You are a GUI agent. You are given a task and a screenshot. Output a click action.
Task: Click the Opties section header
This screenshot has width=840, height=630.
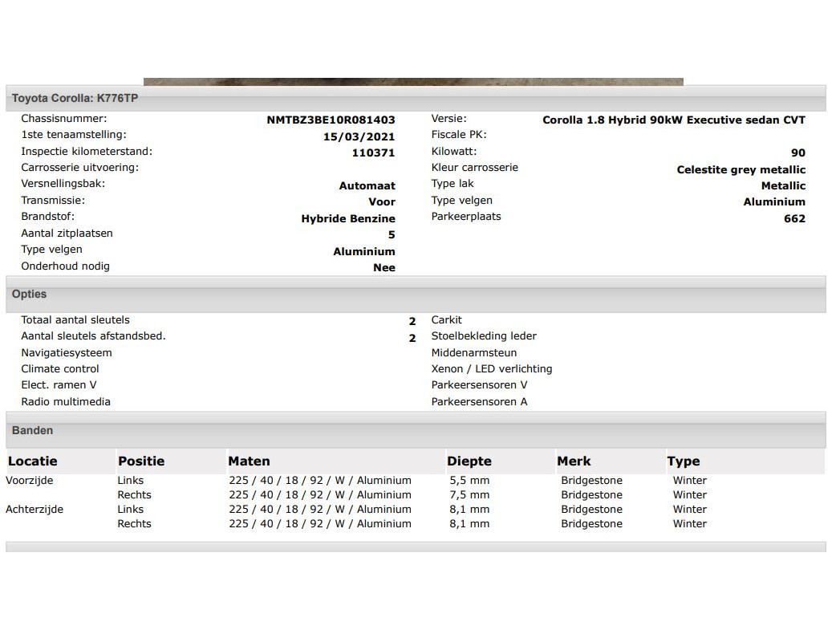[x=30, y=295]
